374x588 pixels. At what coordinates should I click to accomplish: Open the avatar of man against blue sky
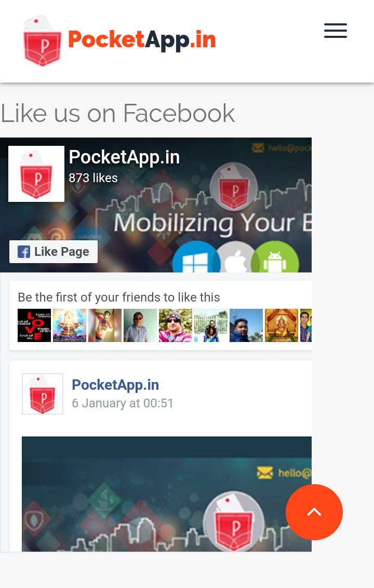coord(246,325)
